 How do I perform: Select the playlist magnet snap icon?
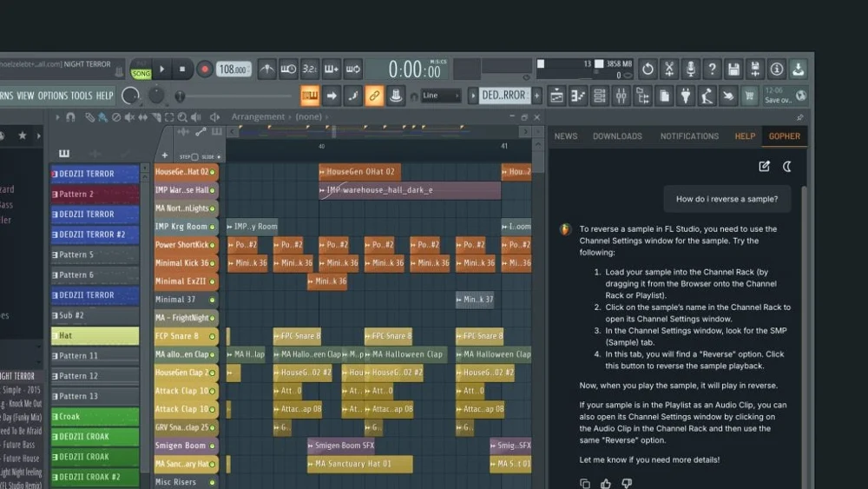[70, 117]
